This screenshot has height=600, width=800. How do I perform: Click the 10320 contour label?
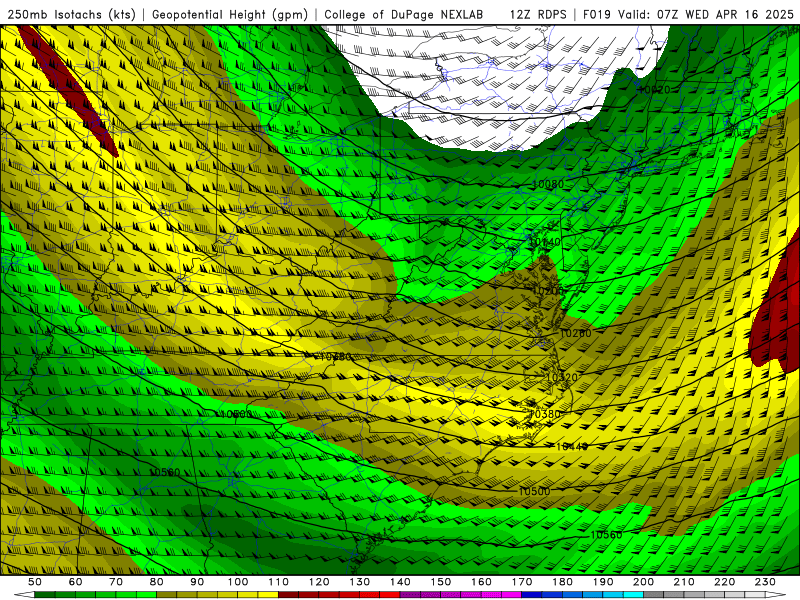(562, 378)
